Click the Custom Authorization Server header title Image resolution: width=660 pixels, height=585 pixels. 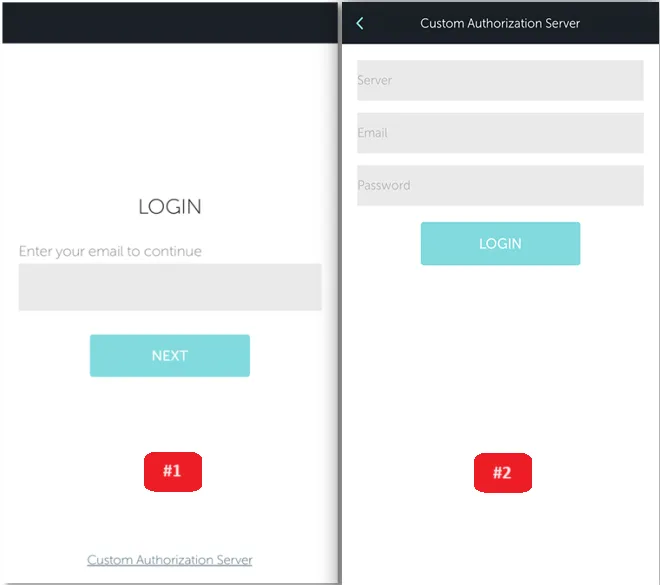[x=500, y=23]
